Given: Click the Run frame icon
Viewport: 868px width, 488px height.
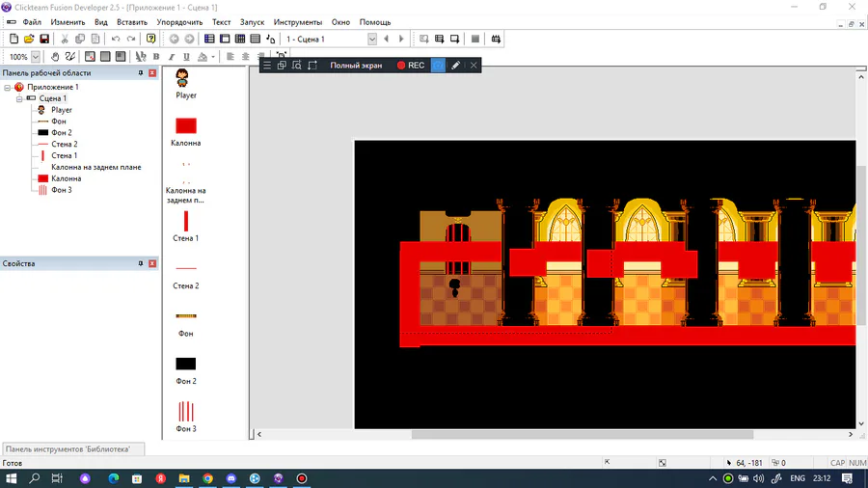Looking at the screenshot, I should tap(454, 39).
